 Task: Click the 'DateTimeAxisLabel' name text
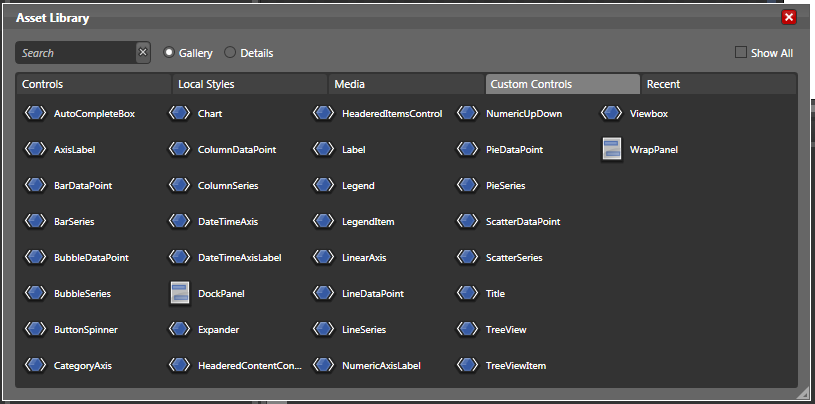pyautogui.click(x=240, y=257)
